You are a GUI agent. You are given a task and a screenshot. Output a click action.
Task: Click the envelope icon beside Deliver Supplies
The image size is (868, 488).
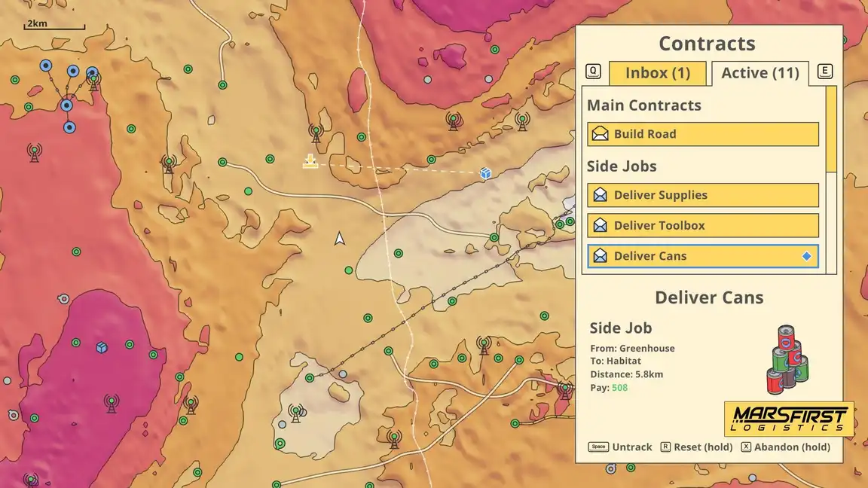[600, 195]
